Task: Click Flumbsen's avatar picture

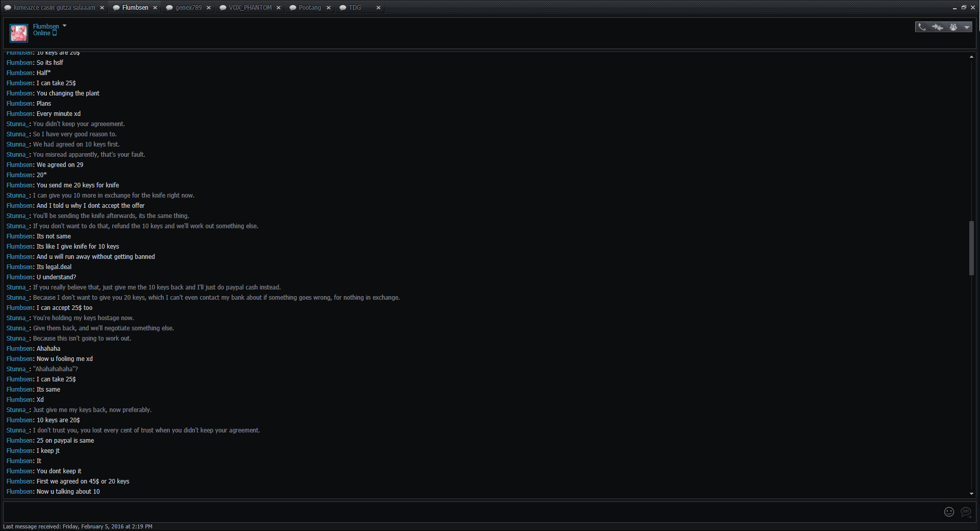Action: click(x=19, y=33)
